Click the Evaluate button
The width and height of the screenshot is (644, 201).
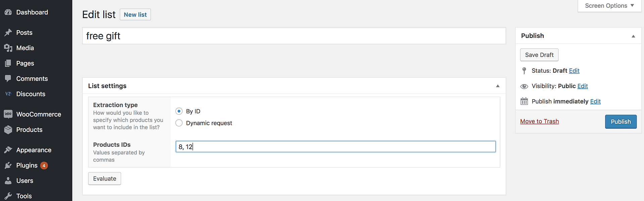(105, 179)
